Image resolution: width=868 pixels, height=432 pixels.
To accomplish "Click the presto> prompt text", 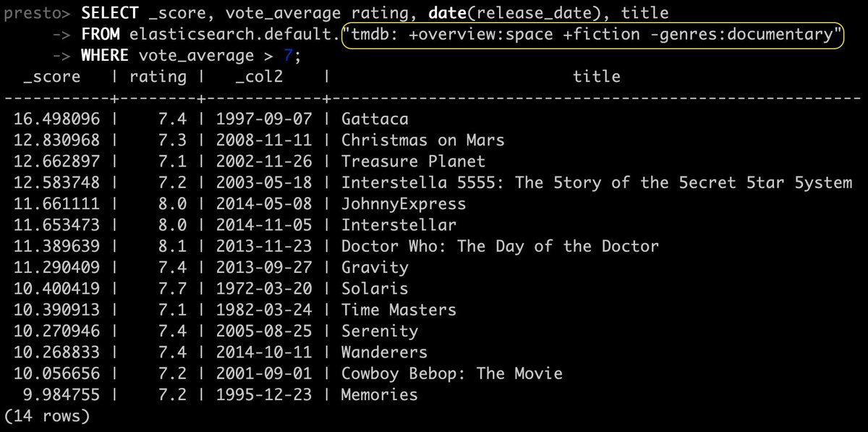I will (38, 13).
